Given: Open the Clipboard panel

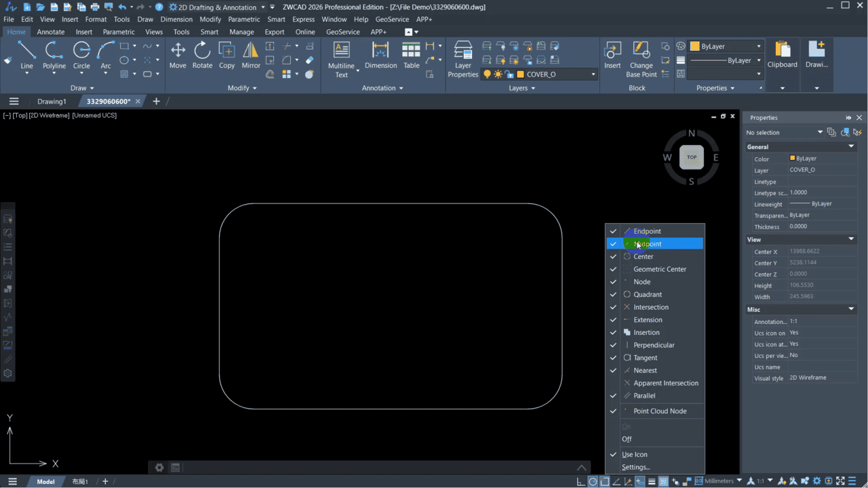Looking at the screenshot, I should [x=783, y=56].
